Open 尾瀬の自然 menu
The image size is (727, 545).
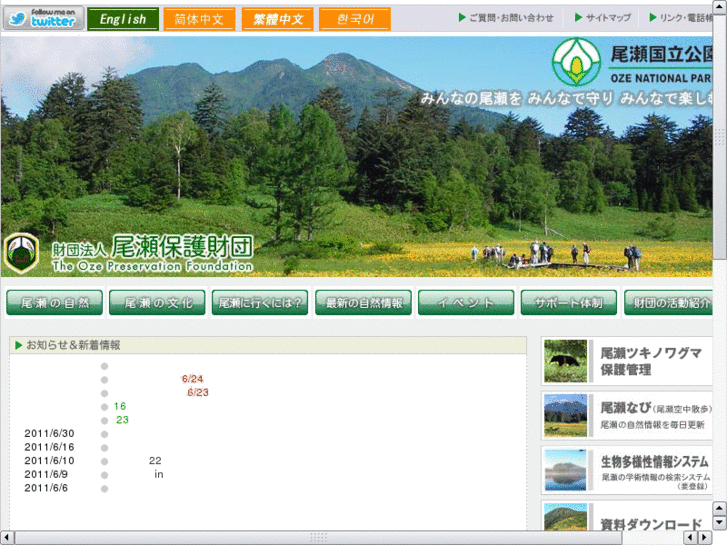[x=55, y=303]
